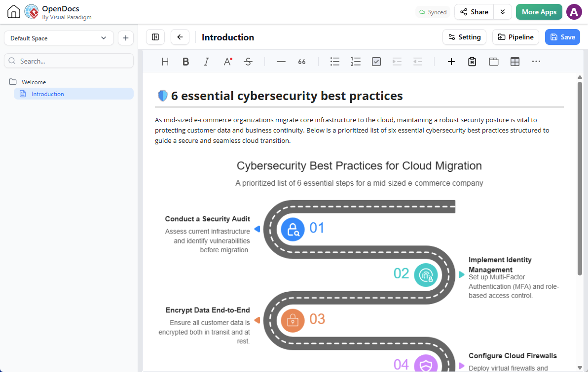This screenshot has width=588, height=372.
Task: Create a bulleted list
Action: [335, 62]
